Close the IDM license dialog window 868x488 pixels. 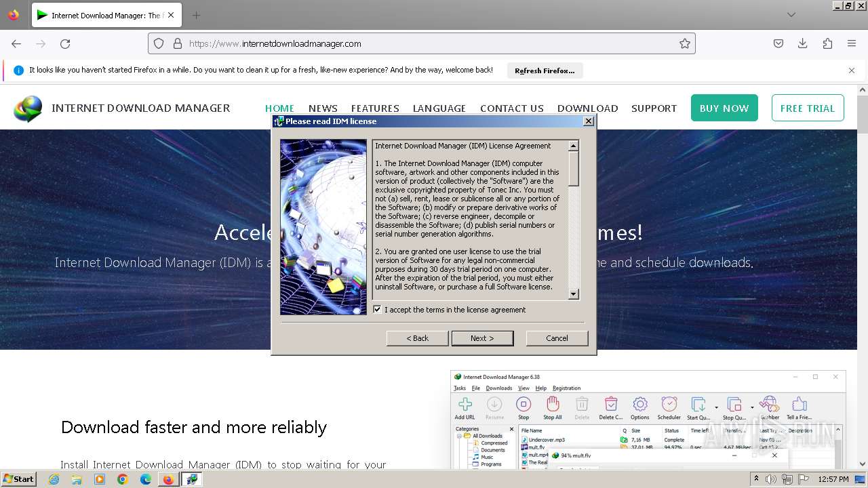click(x=589, y=121)
